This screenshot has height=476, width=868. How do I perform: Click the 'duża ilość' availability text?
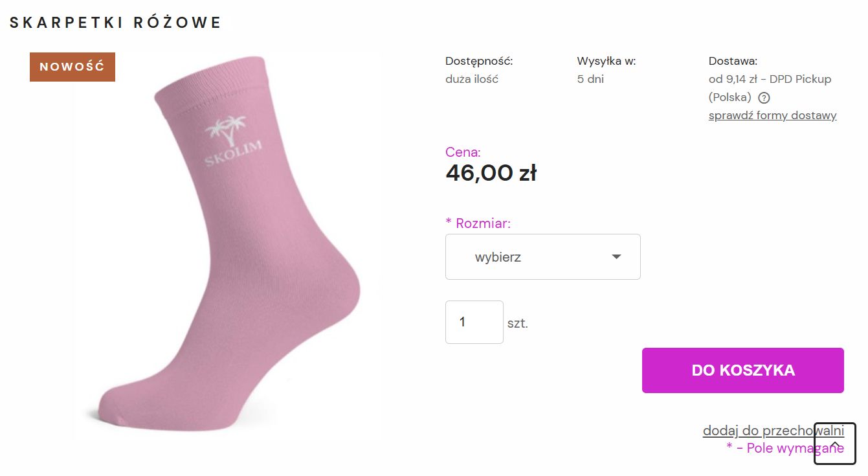472,79
